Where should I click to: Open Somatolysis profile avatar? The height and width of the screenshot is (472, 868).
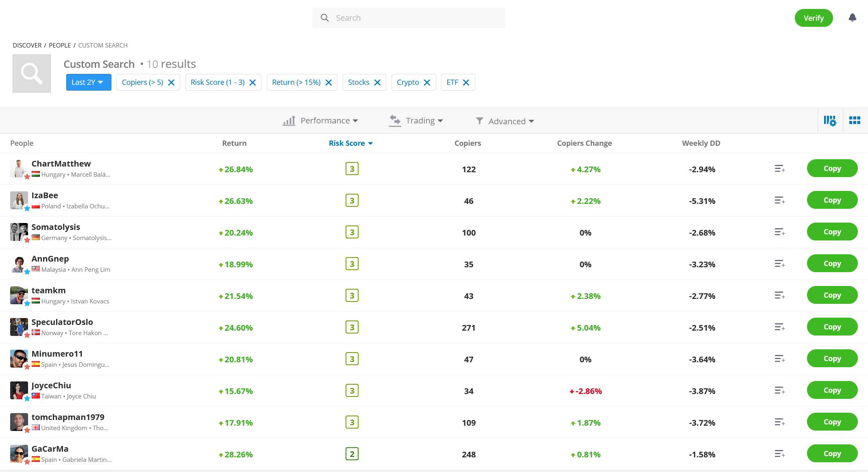(x=19, y=232)
